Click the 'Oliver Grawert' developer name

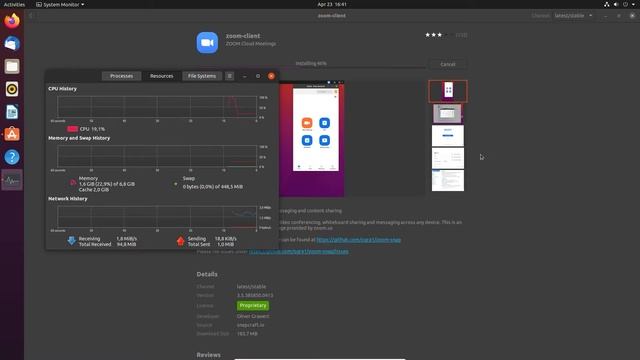pyautogui.click(x=253, y=316)
